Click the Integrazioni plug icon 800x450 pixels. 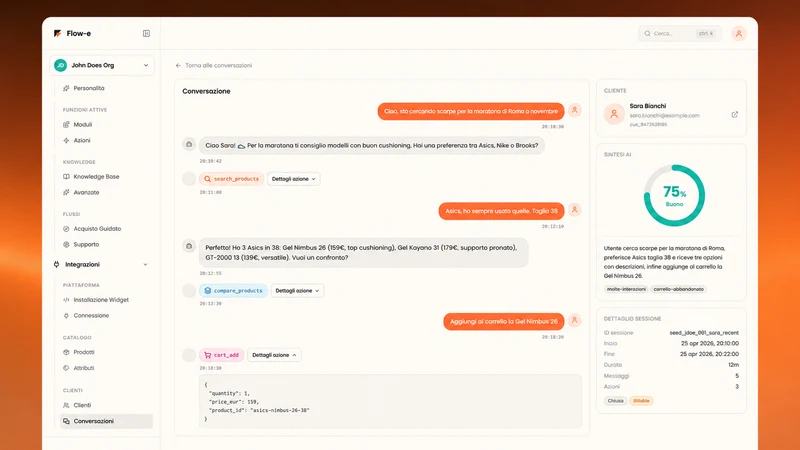click(57, 264)
